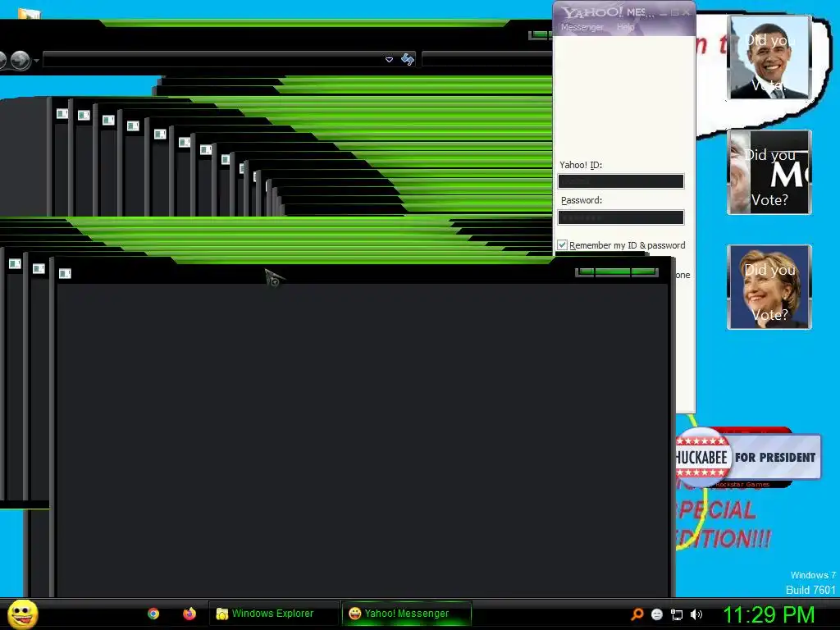Click the folder icon at top-left of desktop
840x630 pixels.
pyautogui.click(x=29, y=13)
